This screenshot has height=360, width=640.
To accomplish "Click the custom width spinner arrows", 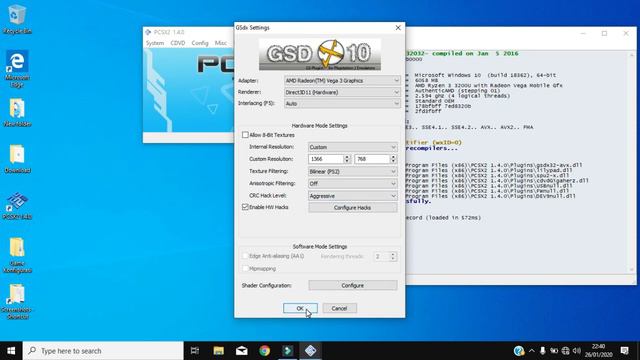I will (347, 159).
